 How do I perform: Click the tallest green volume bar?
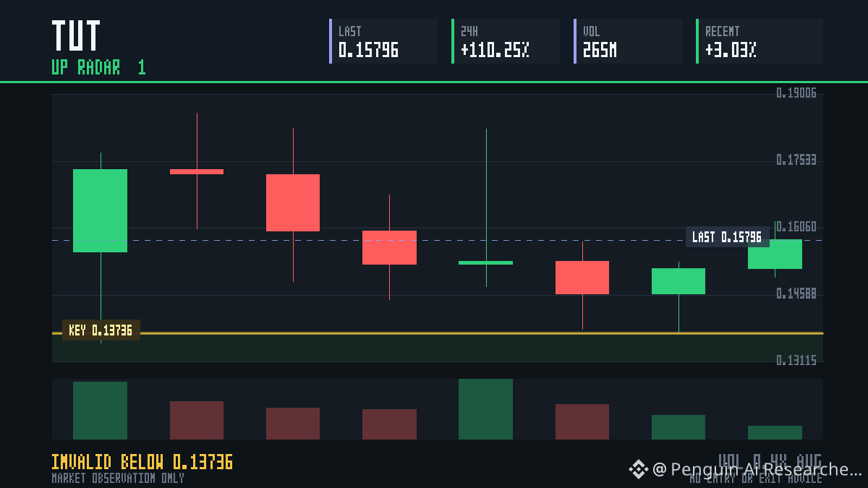(485, 409)
